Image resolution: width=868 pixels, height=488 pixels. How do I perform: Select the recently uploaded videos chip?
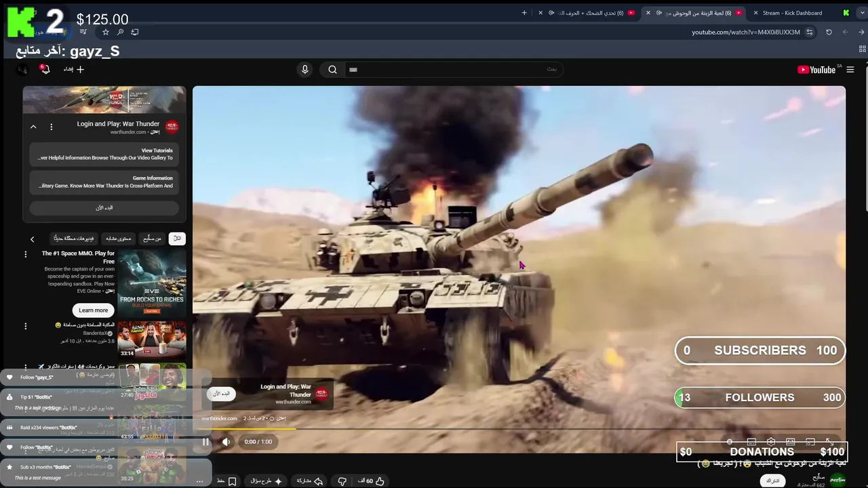[74, 239]
